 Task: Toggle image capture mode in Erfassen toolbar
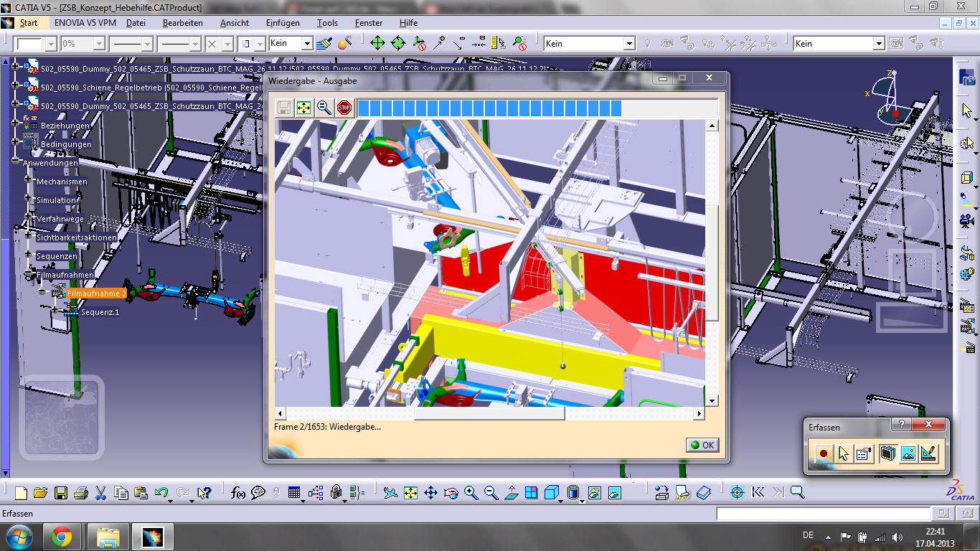pos(908,453)
